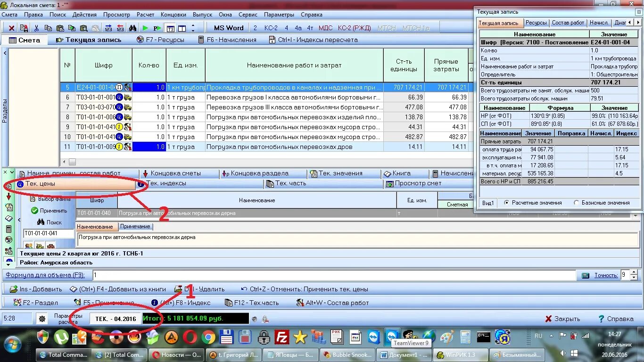Open FileZilla from the taskbar
644x362 pixels.
pos(282,337)
